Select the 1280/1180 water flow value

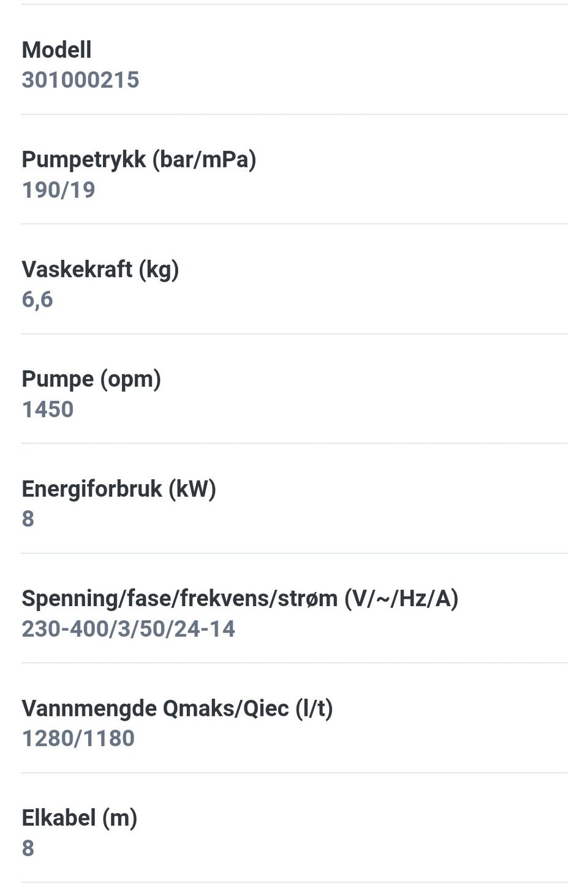[x=78, y=739]
